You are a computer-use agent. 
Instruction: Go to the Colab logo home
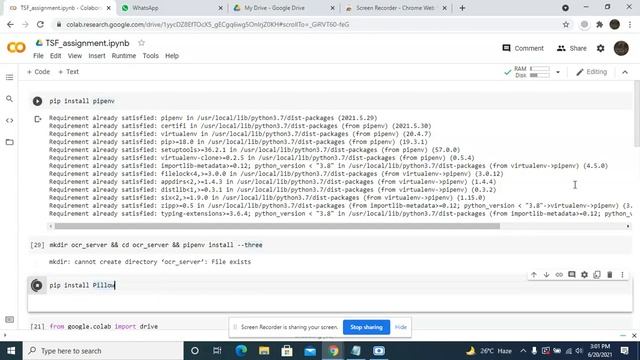pyautogui.click(x=16, y=48)
